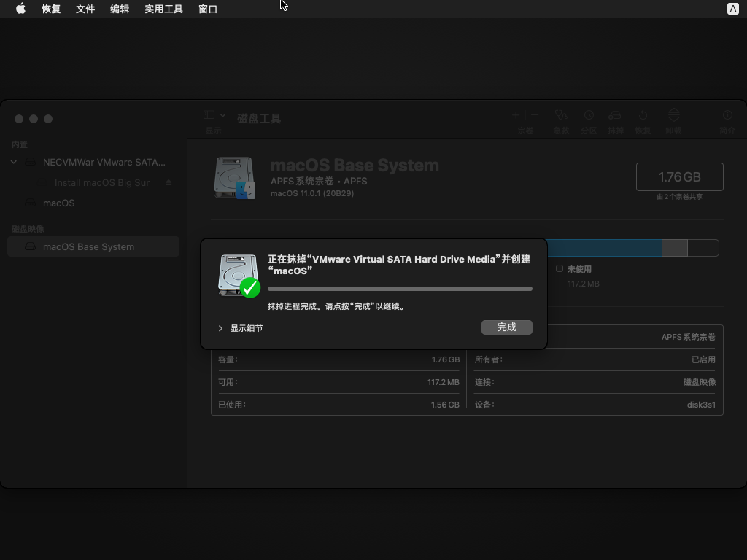Image resolution: width=747 pixels, height=560 pixels.
Task: Click the macOS Base System drive icon
Action: point(234,178)
